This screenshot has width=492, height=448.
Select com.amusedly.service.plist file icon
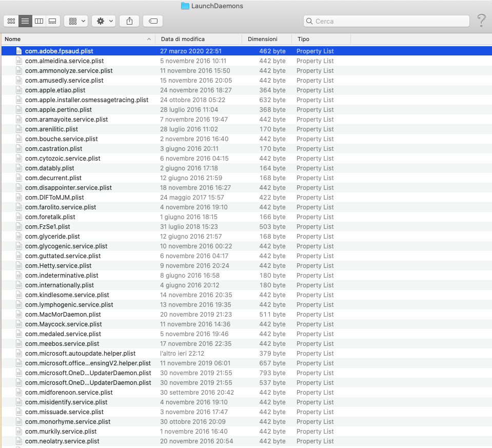(x=19, y=80)
